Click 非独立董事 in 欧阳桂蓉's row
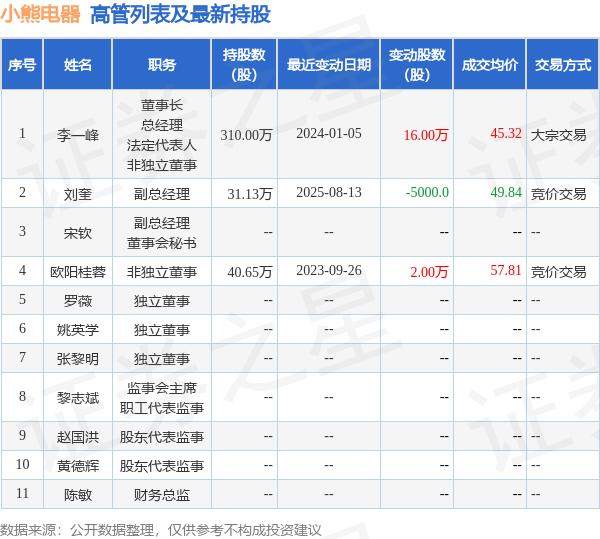 pos(161,272)
